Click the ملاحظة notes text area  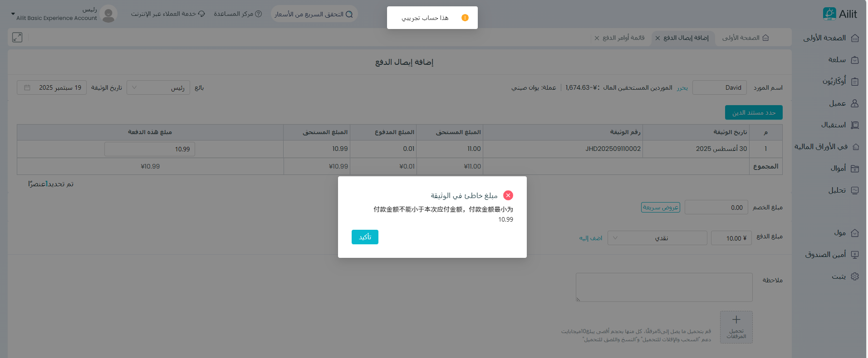pyautogui.click(x=664, y=287)
